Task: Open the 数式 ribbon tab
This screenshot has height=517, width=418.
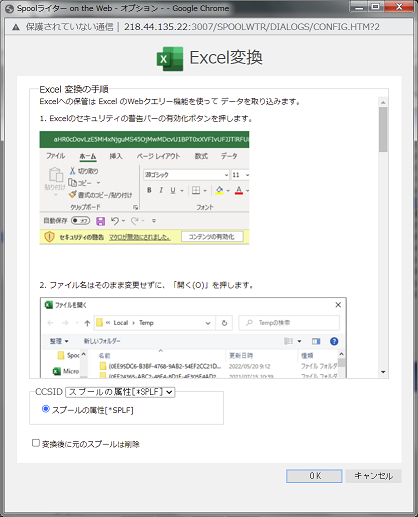Action: (201, 156)
